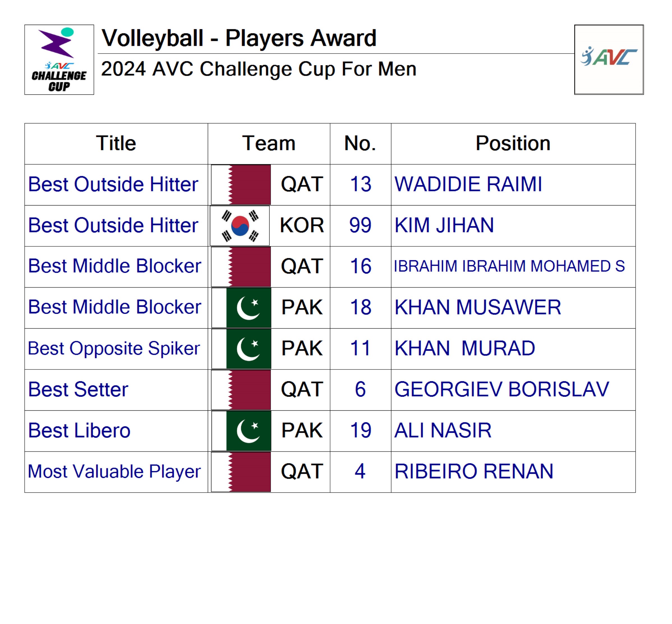Click Pakistan flag in Best Libero row
This screenshot has height=624, width=672.
click(x=241, y=431)
